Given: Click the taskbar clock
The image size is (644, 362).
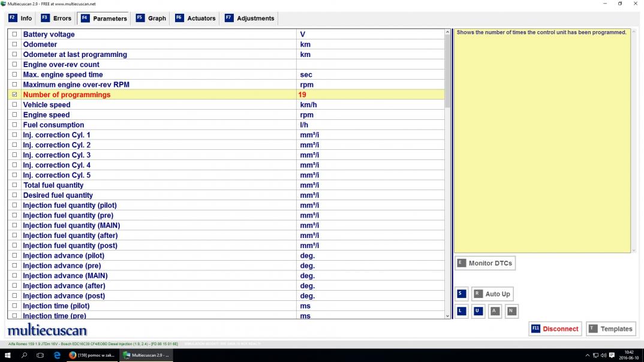Looking at the screenshot, I should 628,355.
